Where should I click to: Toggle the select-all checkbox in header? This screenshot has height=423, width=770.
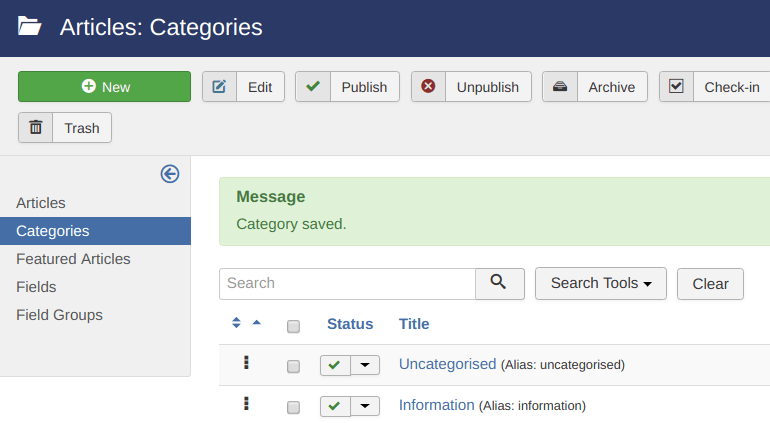click(293, 326)
